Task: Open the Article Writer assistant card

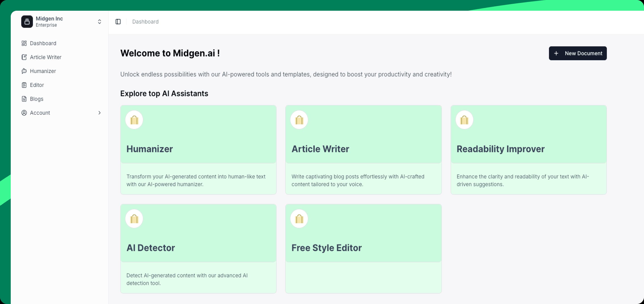Action: [x=363, y=150]
